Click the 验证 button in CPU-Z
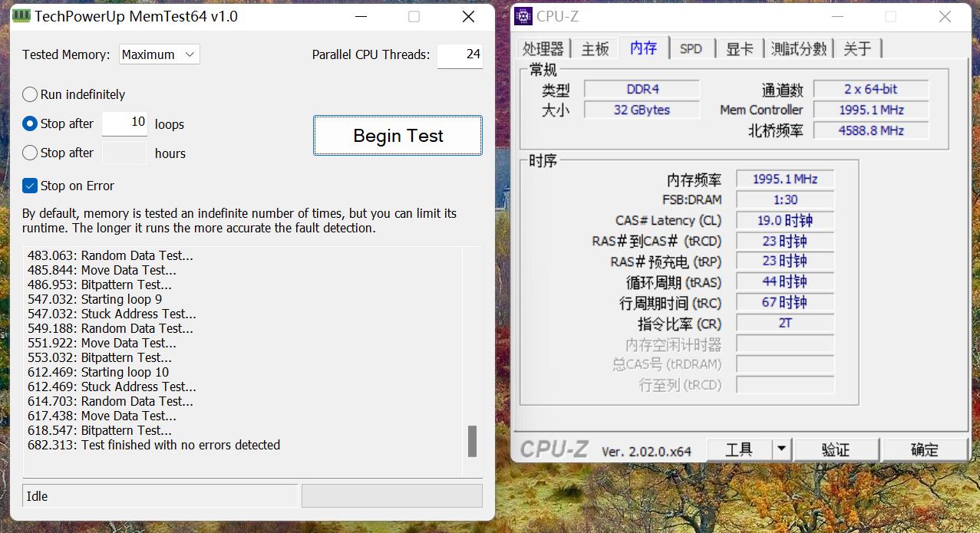980x533 pixels. coord(836,449)
